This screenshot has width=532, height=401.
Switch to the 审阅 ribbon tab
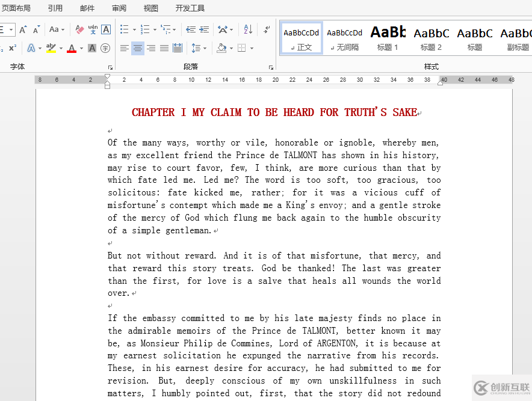point(119,8)
